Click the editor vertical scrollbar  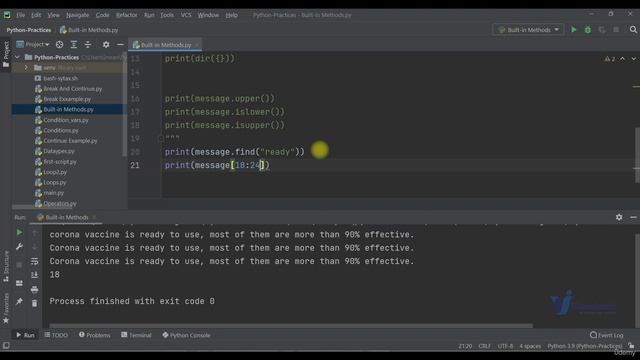637,155
